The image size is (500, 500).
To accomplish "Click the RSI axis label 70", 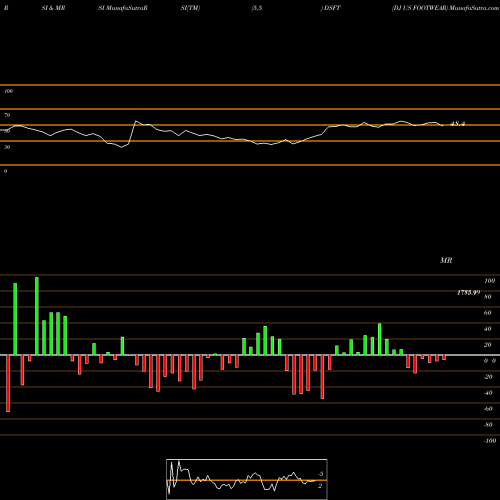I will pos(7,115).
